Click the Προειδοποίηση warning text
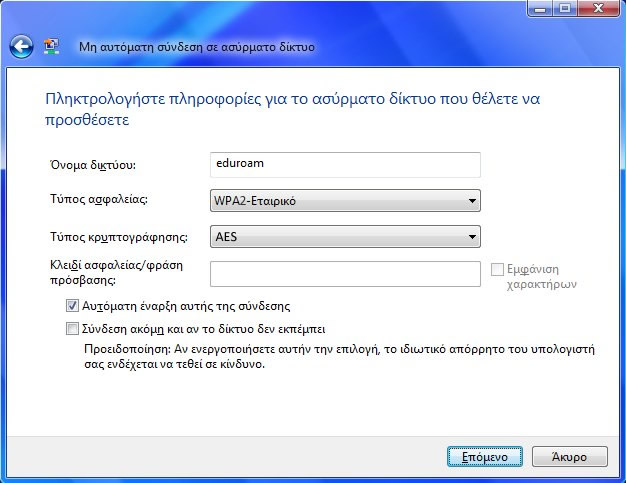Viewport: 626px width, 483px height. point(339,356)
